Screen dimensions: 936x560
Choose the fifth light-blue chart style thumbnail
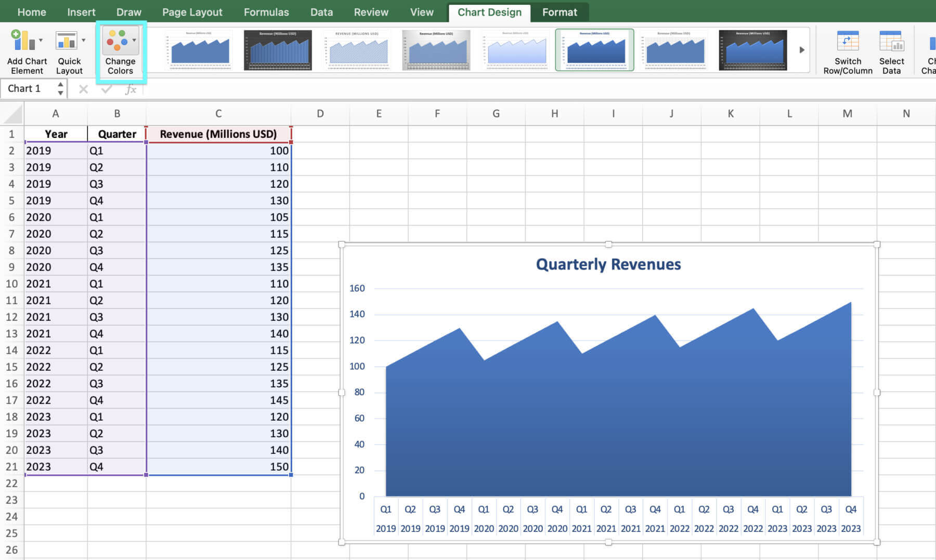click(515, 50)
